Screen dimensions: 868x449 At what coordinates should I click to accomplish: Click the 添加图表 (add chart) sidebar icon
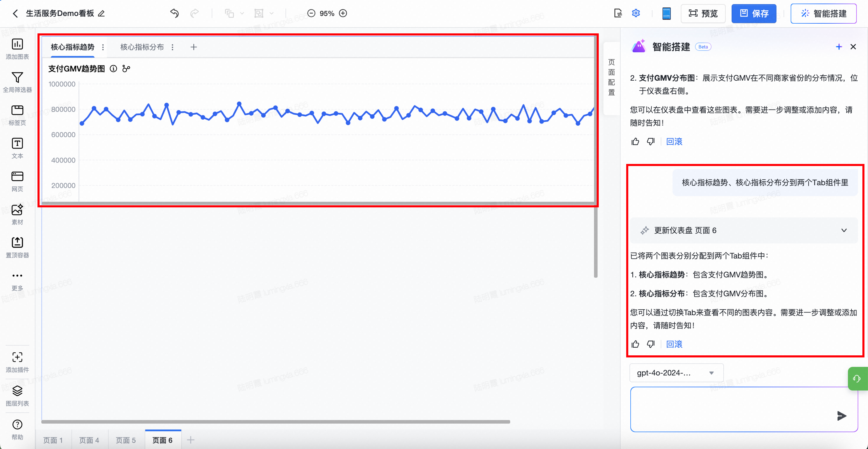(17, 45)
